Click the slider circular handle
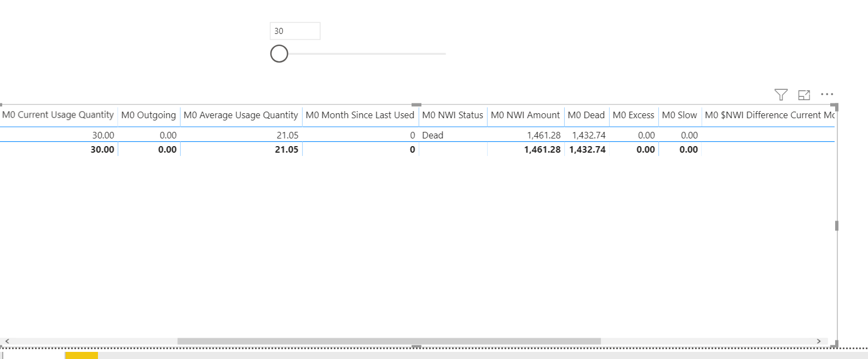 pos(279,54)
